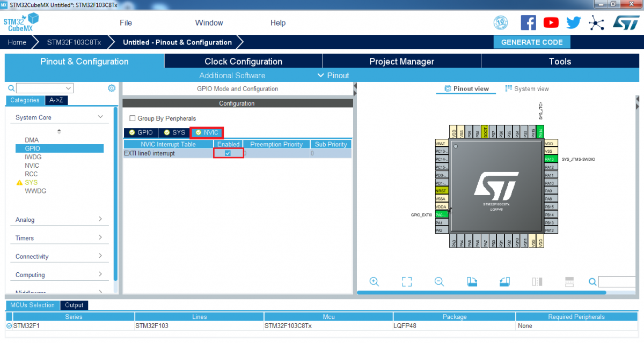This screenshot has height=343, width=644.
Task: Click the GENERATE CODE button
Action: (531, 42)
